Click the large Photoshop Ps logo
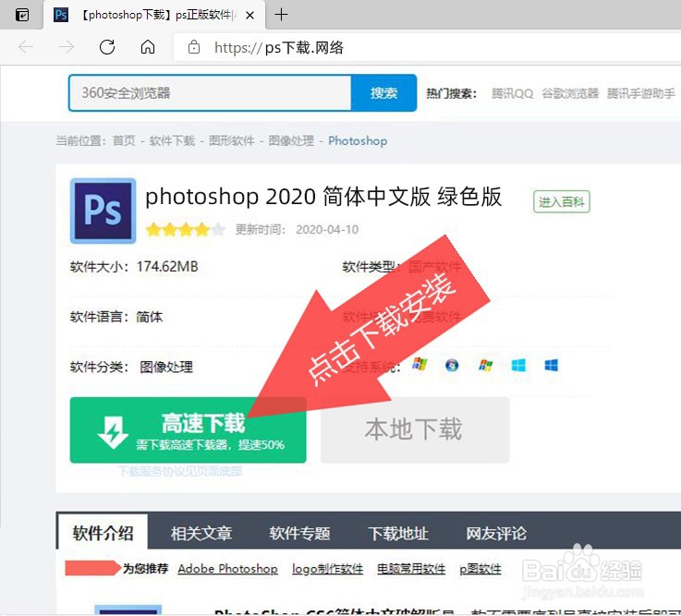681x616 pixels. tap(103, 211)
